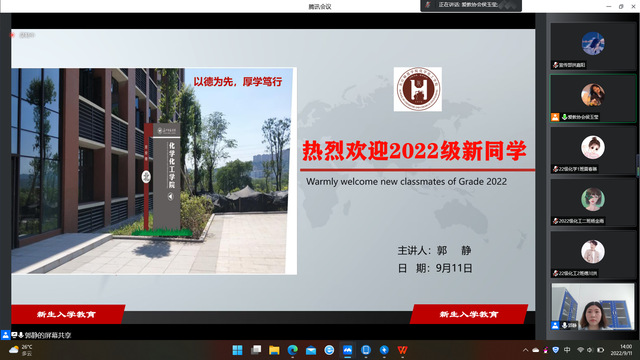
Task: Select the presenter's webcam video thumbnail
Action: tap(593, 307)
